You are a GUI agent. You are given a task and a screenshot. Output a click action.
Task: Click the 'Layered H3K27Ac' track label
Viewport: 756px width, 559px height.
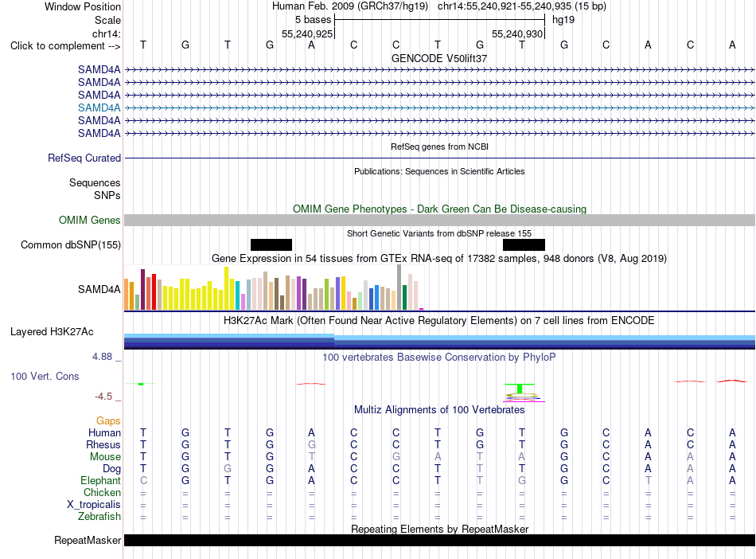pos(52,332)
